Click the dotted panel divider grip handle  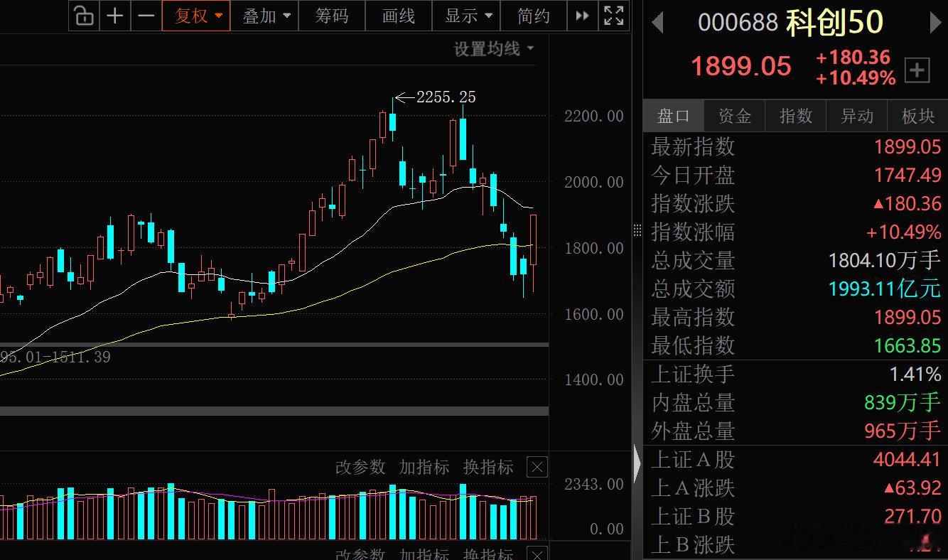point(637,230)
